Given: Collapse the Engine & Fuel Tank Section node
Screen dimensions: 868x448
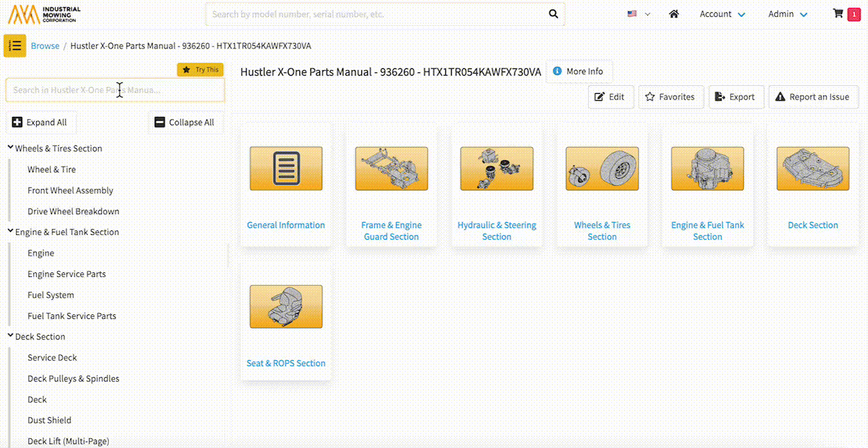Looking at the screenshot, I should click(x=10, y=232).
